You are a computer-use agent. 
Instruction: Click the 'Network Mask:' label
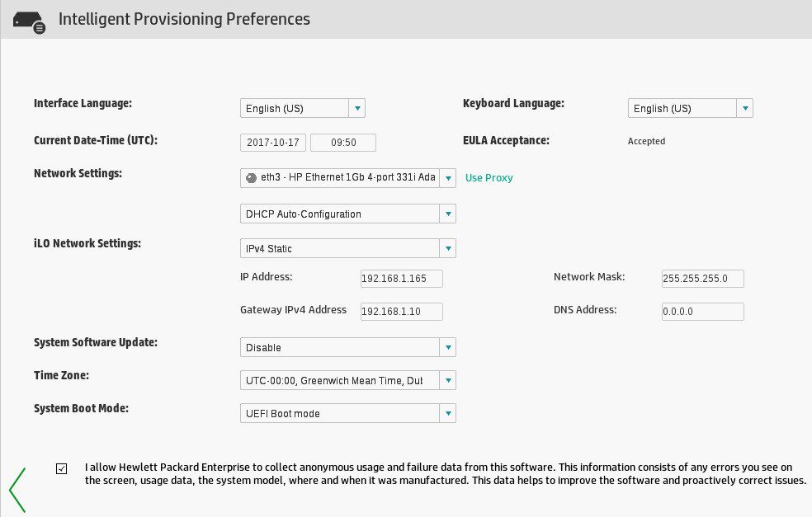pos(589,277)
